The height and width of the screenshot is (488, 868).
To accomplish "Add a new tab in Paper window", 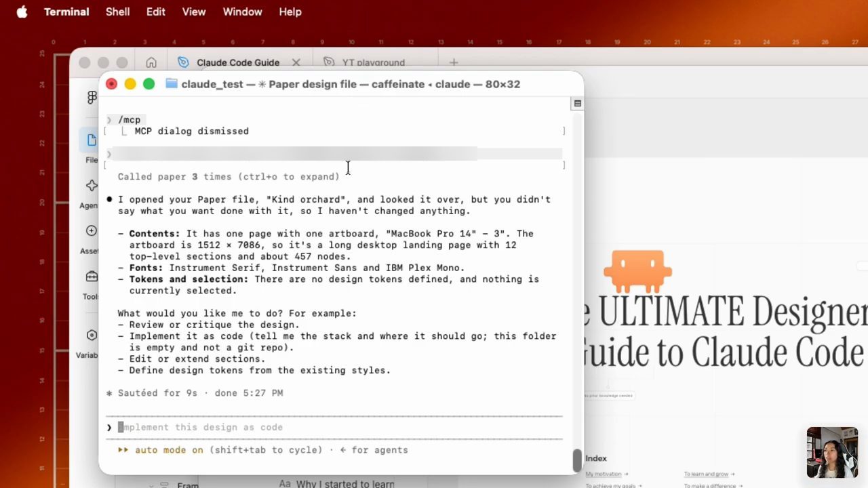I will (x=454, y=62).
